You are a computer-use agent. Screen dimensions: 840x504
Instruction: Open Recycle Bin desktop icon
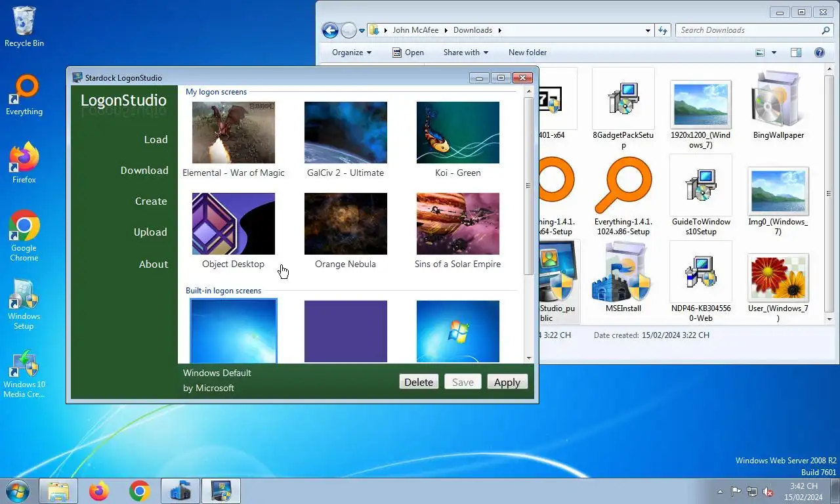tap(25, 28)
